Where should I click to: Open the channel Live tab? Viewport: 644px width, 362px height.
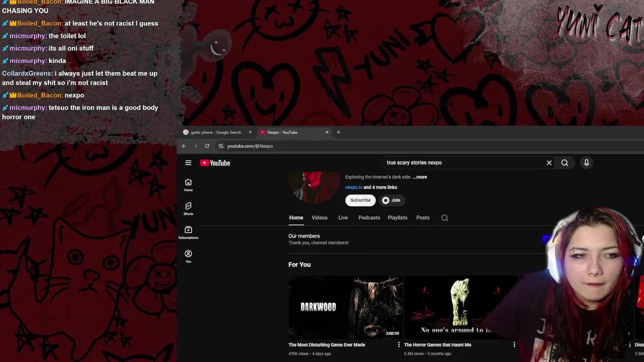pos(343,218)
